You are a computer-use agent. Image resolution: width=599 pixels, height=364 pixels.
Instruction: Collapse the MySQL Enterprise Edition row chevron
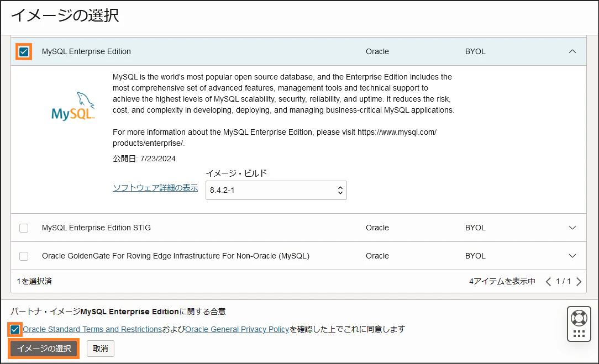click(x=572, y=51)
